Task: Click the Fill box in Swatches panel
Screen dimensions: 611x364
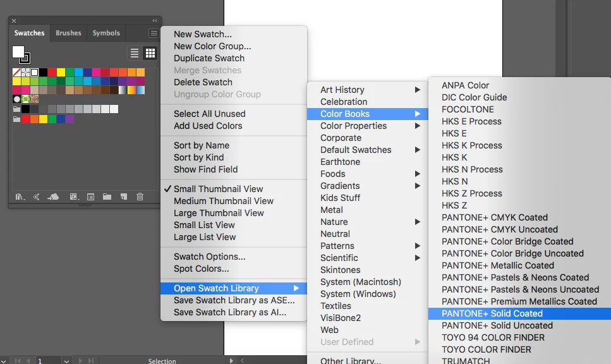Action: coord(18,52)
